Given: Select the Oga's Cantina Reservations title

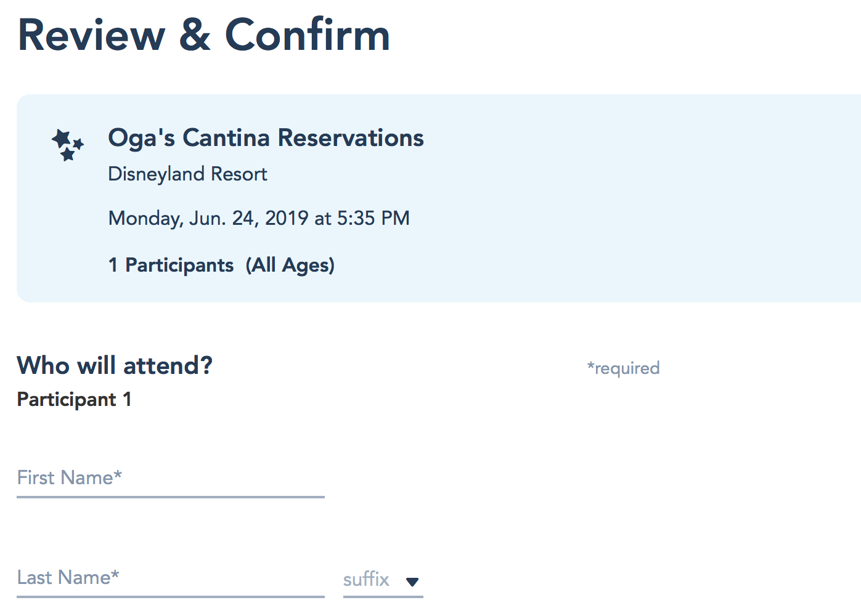Looking at the screenshot, I should coord(266,138).
